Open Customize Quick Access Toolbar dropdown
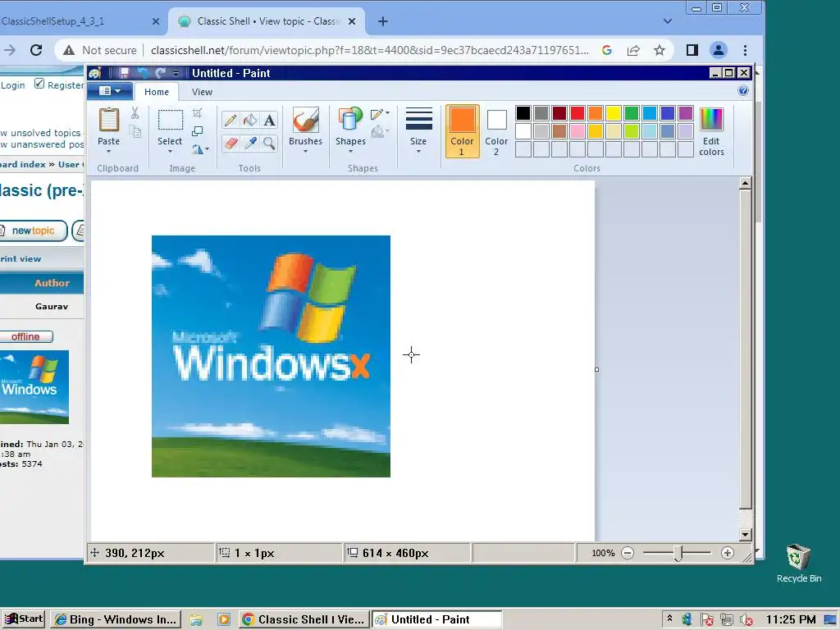Image resolution: width=840 pixels, height=630 pixels. (x=176, y=73)
